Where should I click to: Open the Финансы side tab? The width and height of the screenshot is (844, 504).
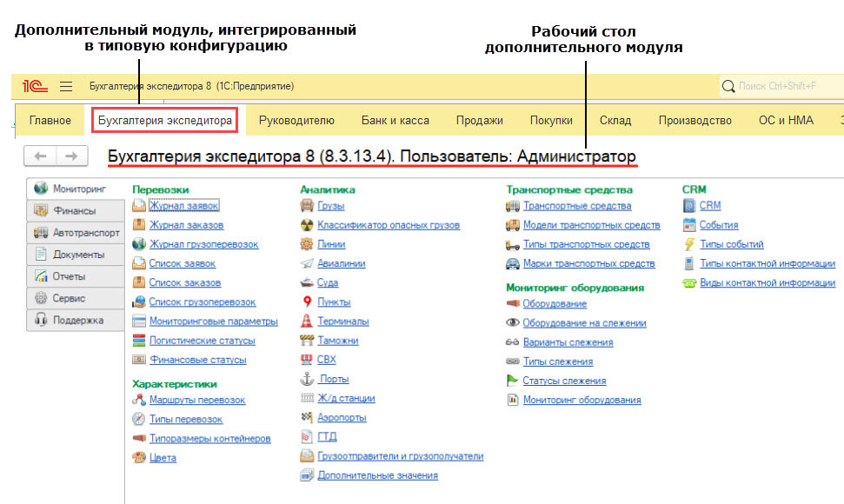pyautogui.click(x=76, y=211)
